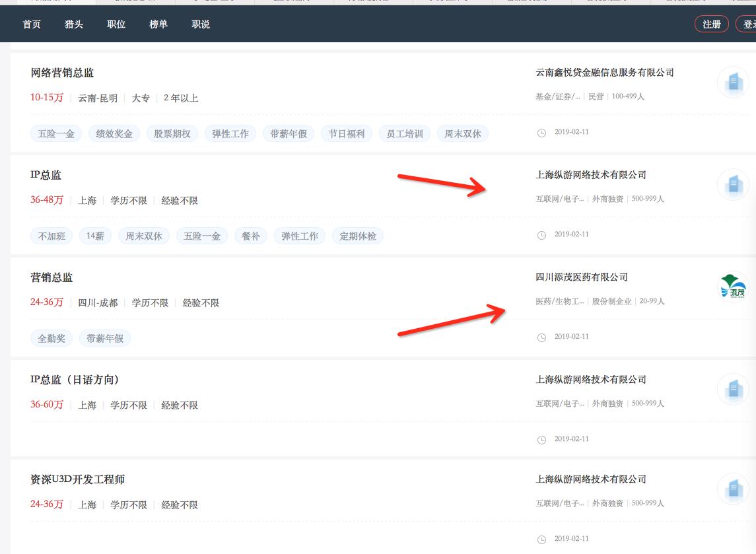Select the 周末双休 tag on the IP总监 listing
This screenshot has width=756, height=554.
coord(143,236)
